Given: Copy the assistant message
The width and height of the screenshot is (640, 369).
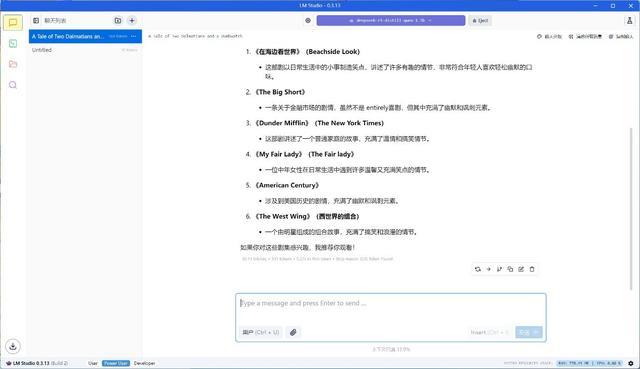Looking at the screenshot, I should pyautogui.click(x=510, y=269).
